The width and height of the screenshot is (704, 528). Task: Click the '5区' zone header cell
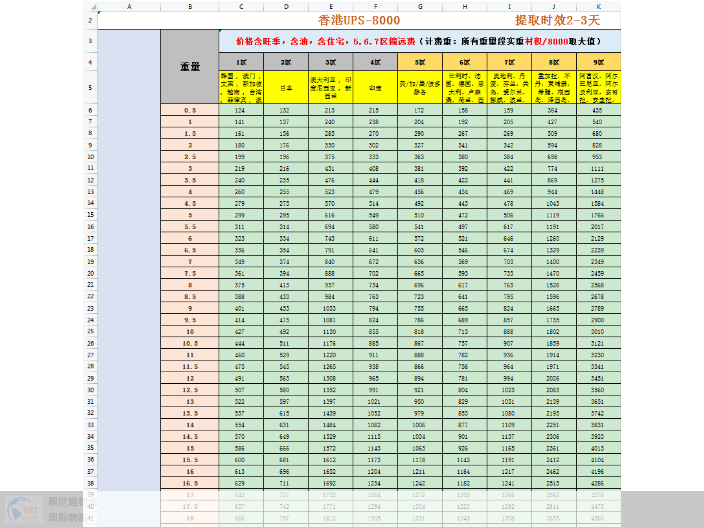420,62
